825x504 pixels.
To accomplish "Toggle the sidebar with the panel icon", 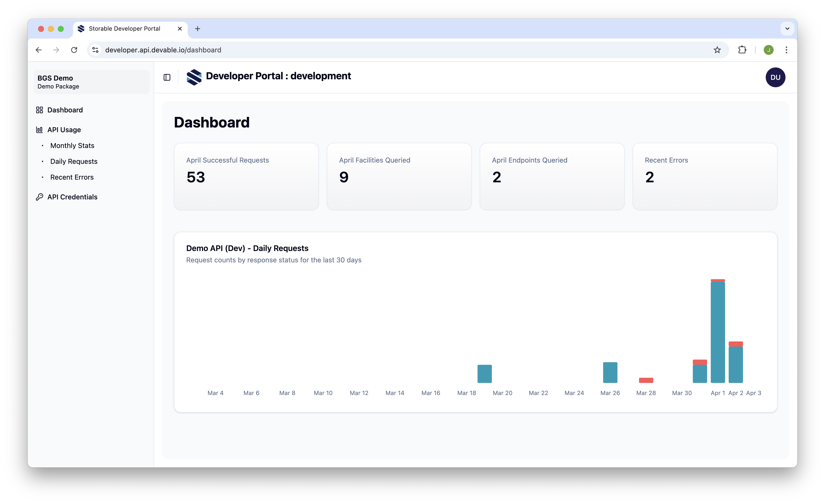I will [x=166, y=77].
